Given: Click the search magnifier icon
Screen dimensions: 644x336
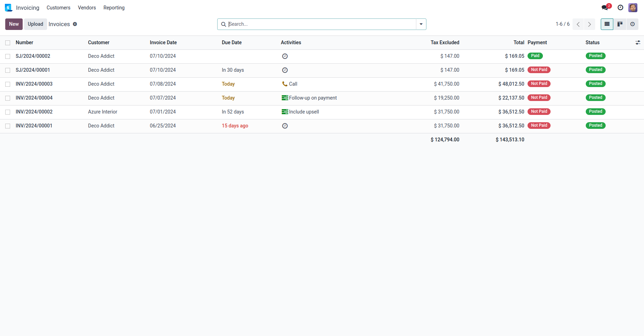Looking at the screenshot, I should pos(223,24).
